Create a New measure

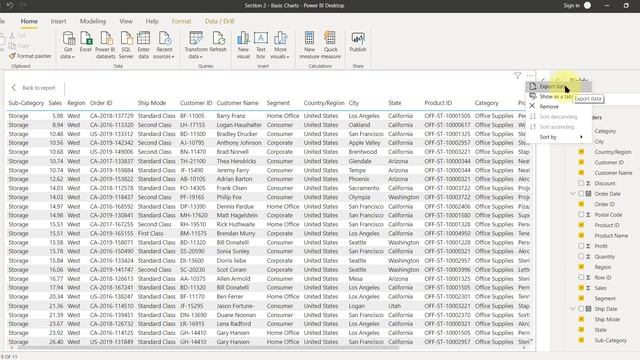coord(309,44)
